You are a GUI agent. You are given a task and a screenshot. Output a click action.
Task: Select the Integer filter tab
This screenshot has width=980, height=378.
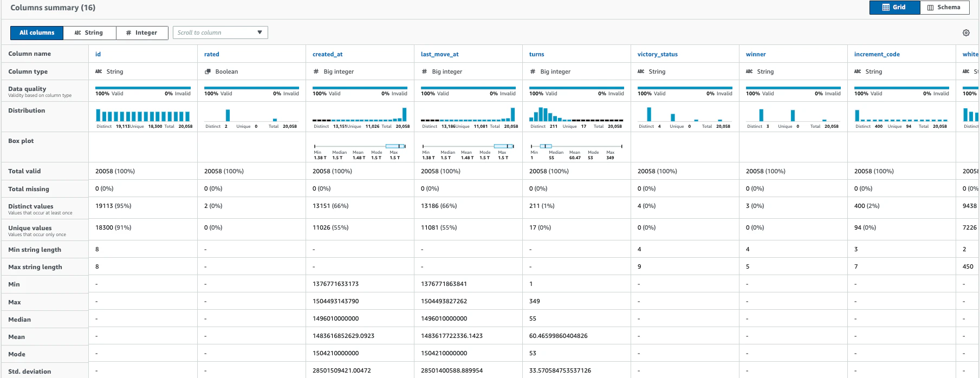coord(142,33)
